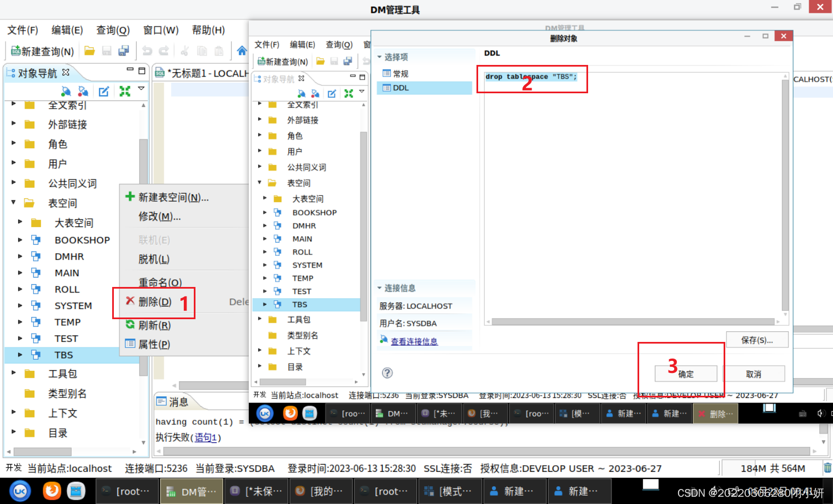Open 编辑(E) menu in main window
Screen dimensions: 833x504
point(67,30)
